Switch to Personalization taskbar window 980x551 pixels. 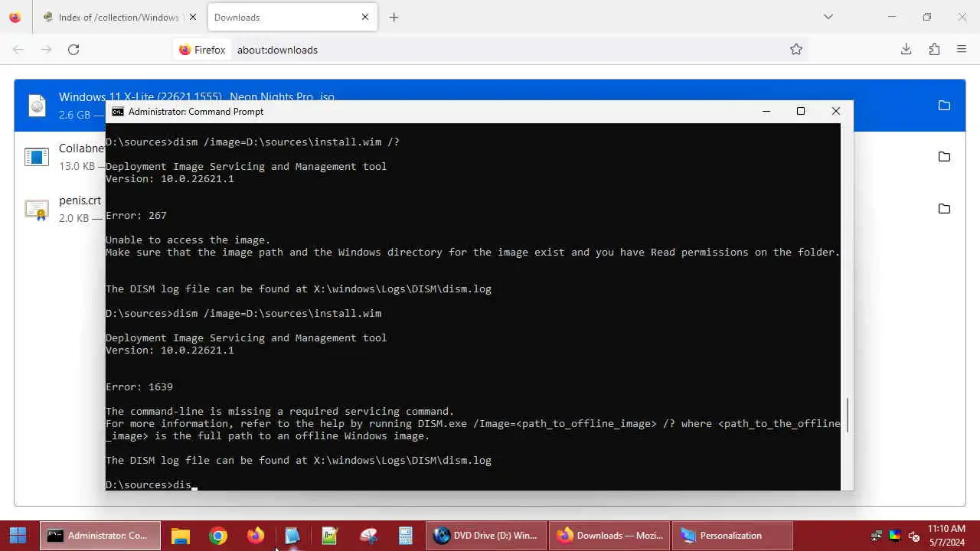733,536
